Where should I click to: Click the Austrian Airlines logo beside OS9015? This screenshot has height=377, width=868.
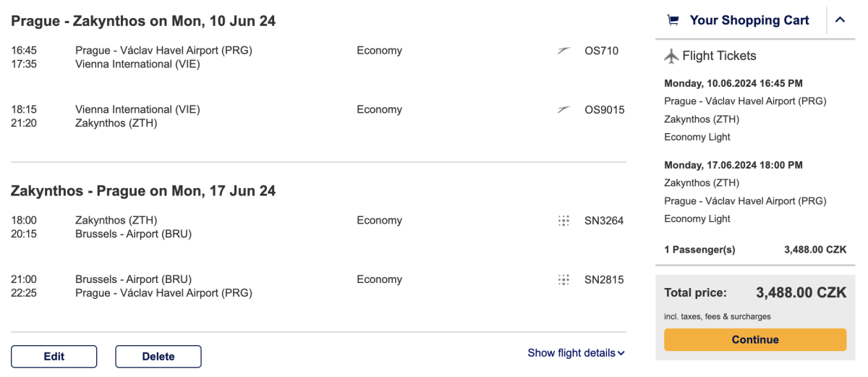563,110
